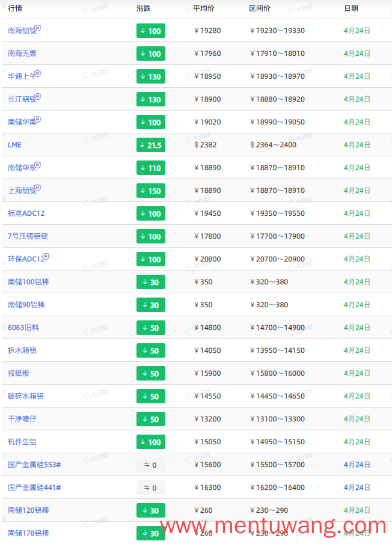The width and height of the screenshot is (392, 544).
Task: Open the 标准ADC12 quote link
Action: [26, 213]
